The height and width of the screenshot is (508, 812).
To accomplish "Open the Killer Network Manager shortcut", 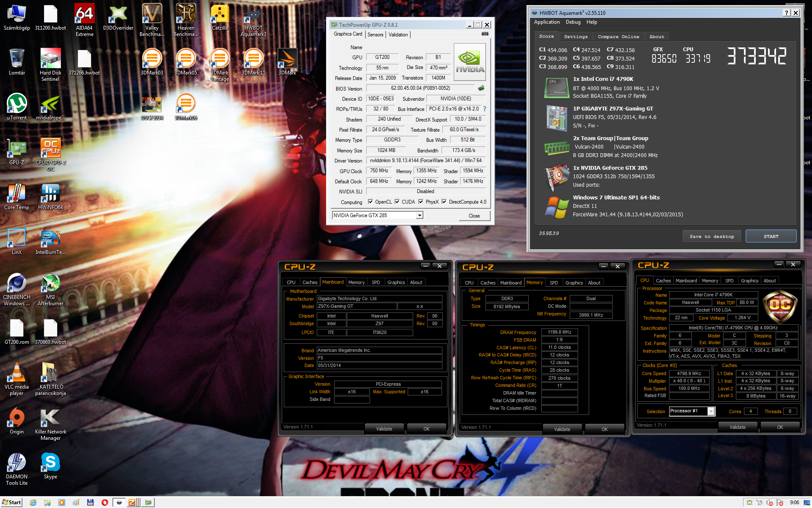I will tap(50, 424).
